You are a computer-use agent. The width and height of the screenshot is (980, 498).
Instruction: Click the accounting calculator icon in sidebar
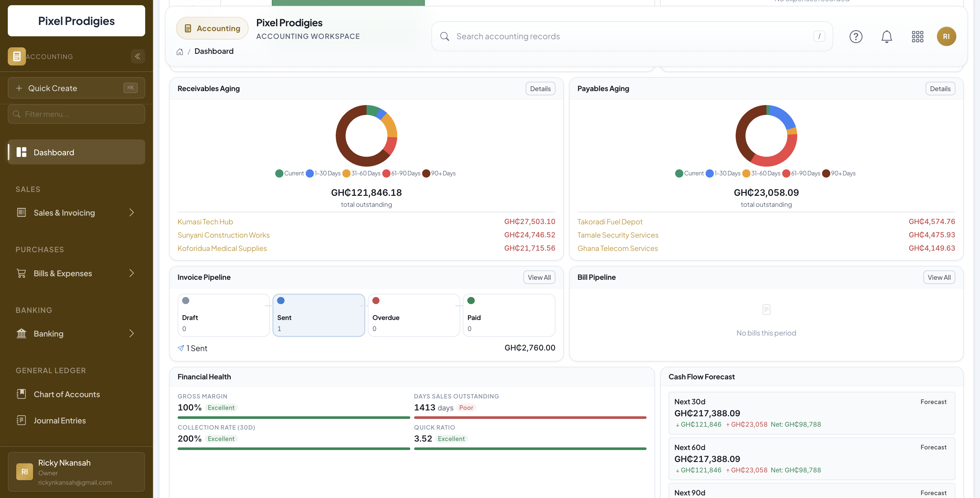pyautogui.click(x=17, y=56)
